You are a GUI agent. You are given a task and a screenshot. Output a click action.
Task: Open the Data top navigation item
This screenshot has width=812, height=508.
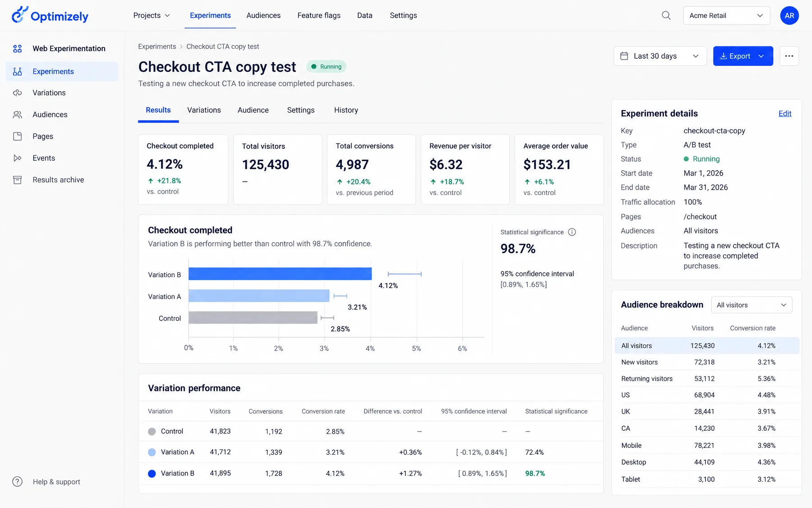coord(364,15)
